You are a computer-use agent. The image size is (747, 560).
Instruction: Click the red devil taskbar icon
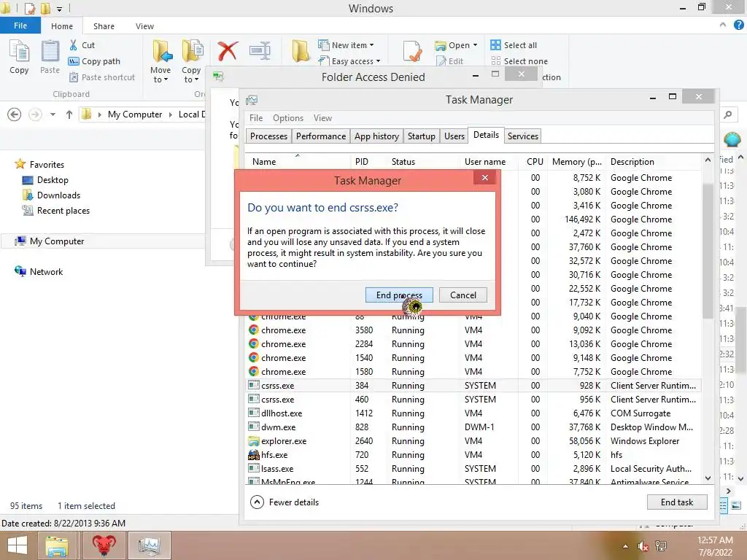[104, 545]
